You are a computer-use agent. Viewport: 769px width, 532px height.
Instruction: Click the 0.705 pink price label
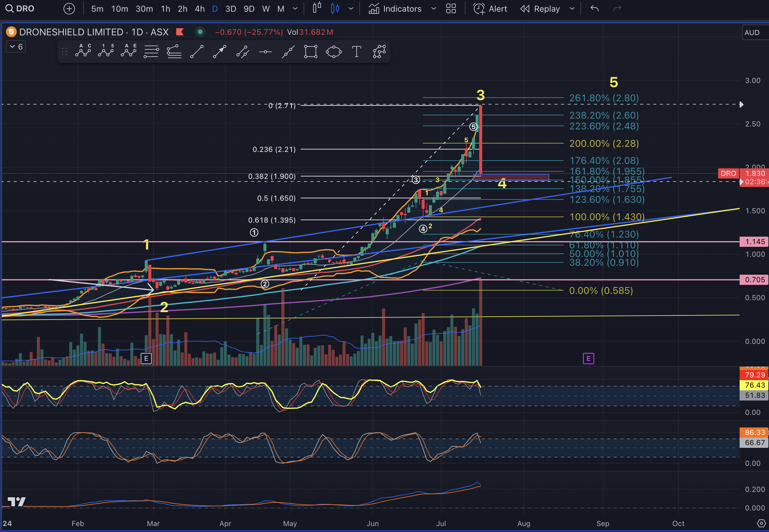point(754,280)
